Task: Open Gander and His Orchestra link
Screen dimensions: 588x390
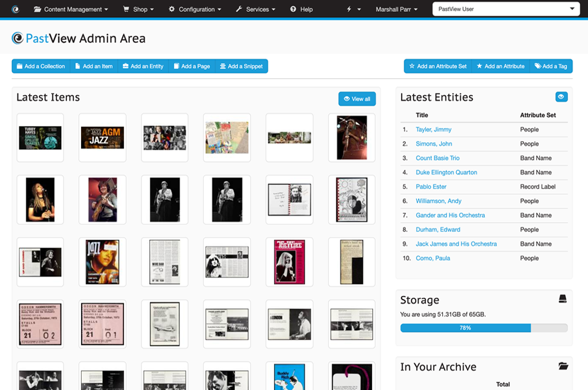Action: click(450, 215)
